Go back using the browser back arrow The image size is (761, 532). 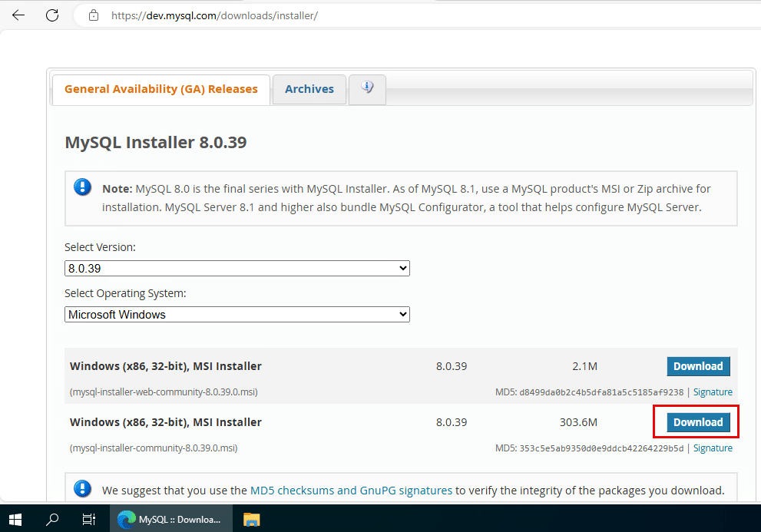tap(18, 15)
